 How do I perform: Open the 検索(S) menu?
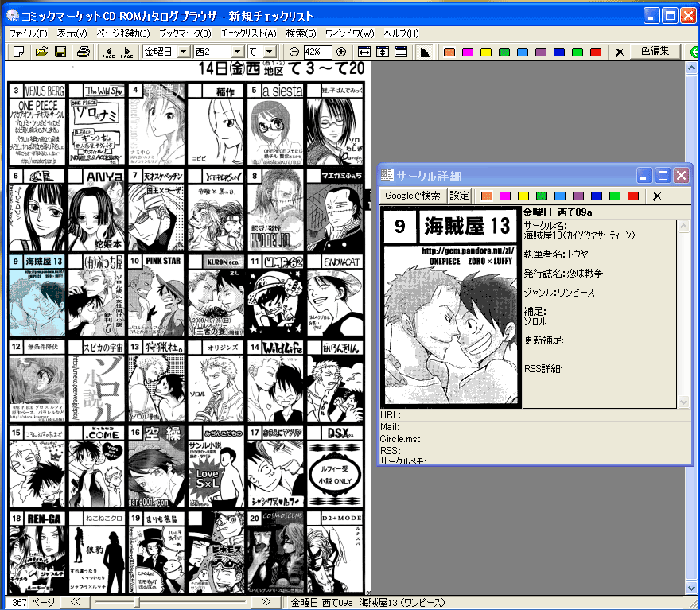(x=301, y=33)
